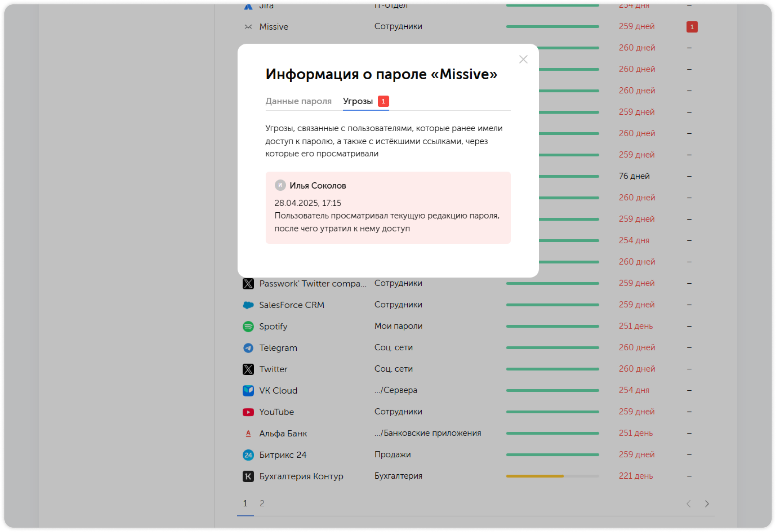The height and width of the screenshot is (532, 776).
Task: Switch to the Данные пароля tab
Action: (x=298, y=101)
